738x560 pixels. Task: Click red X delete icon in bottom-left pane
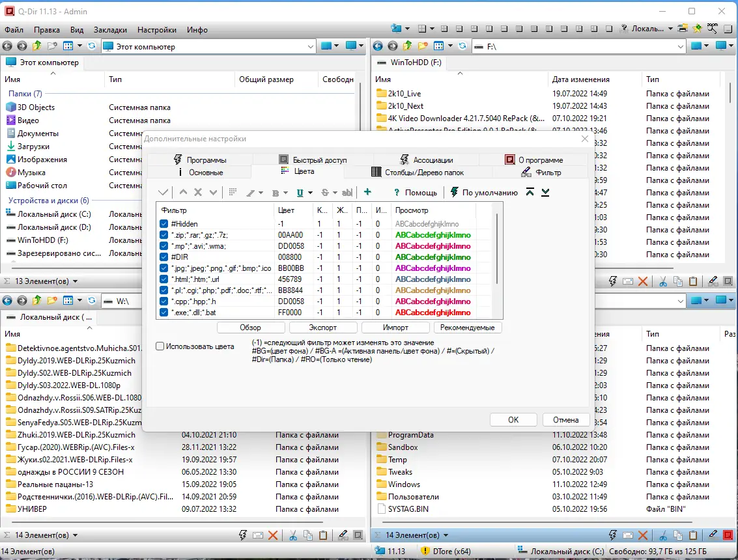pos(273,535)
